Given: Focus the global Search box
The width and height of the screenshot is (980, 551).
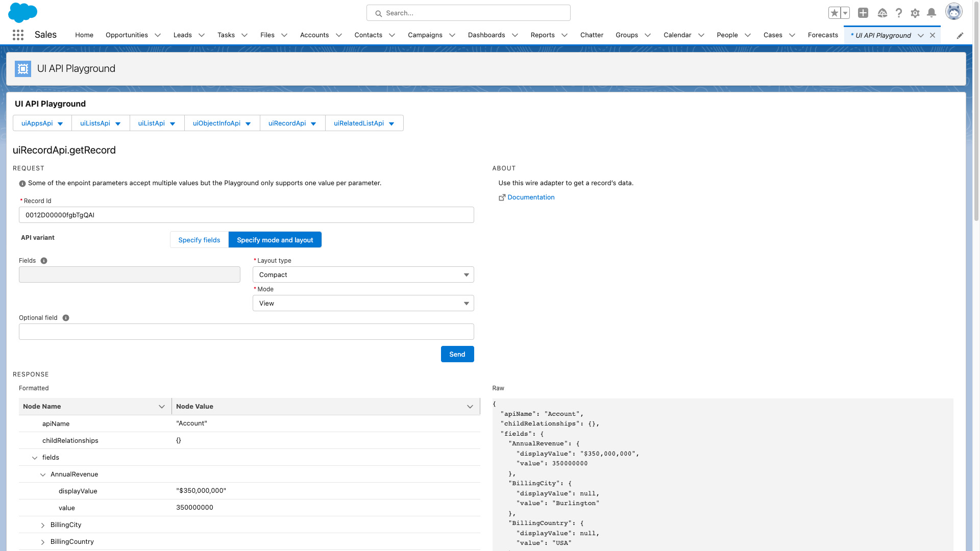Looking at the screenshot, I should 468,13.
